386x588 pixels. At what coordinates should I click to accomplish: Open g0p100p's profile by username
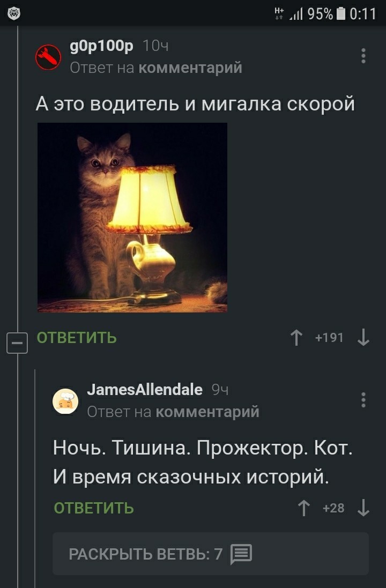tap(101, 46)
